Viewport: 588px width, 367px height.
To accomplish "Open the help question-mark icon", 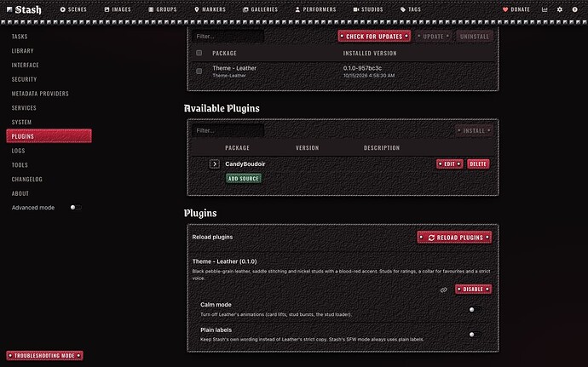I will 574,9.
